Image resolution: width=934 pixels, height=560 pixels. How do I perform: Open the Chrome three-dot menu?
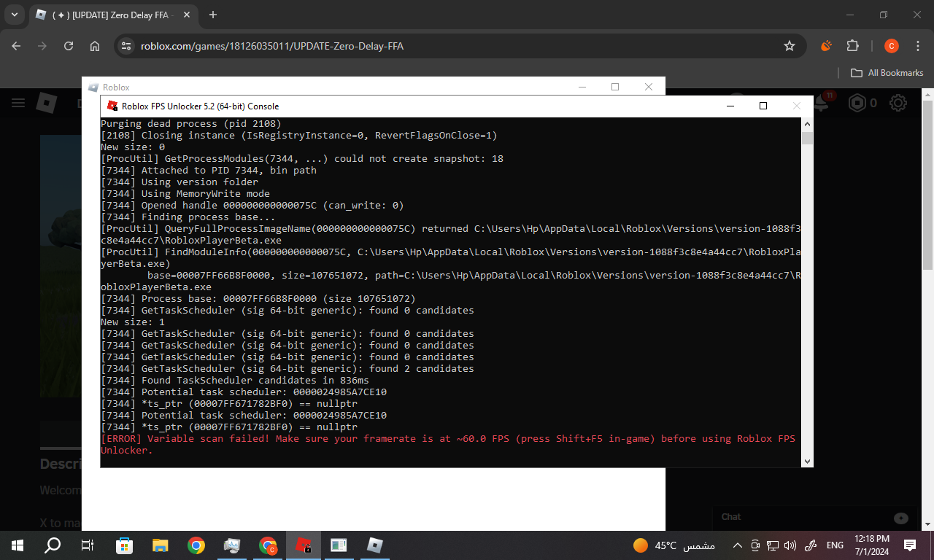click(917, 46)
